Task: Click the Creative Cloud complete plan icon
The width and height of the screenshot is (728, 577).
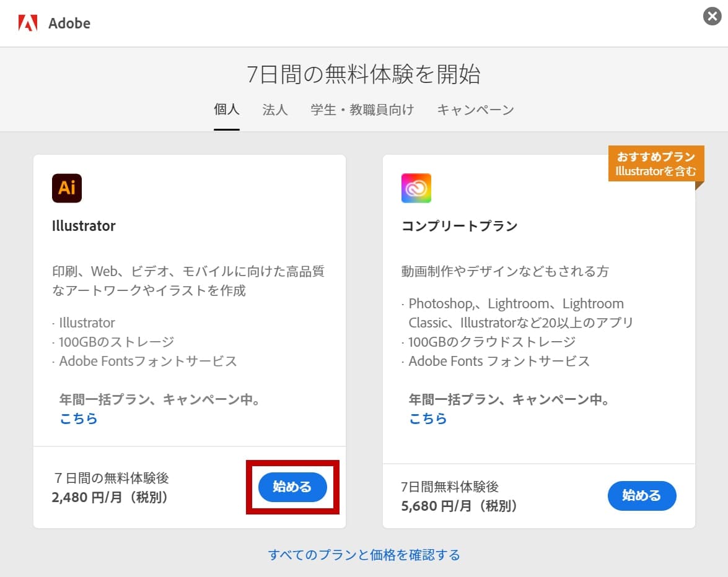Action: [416, 188]
